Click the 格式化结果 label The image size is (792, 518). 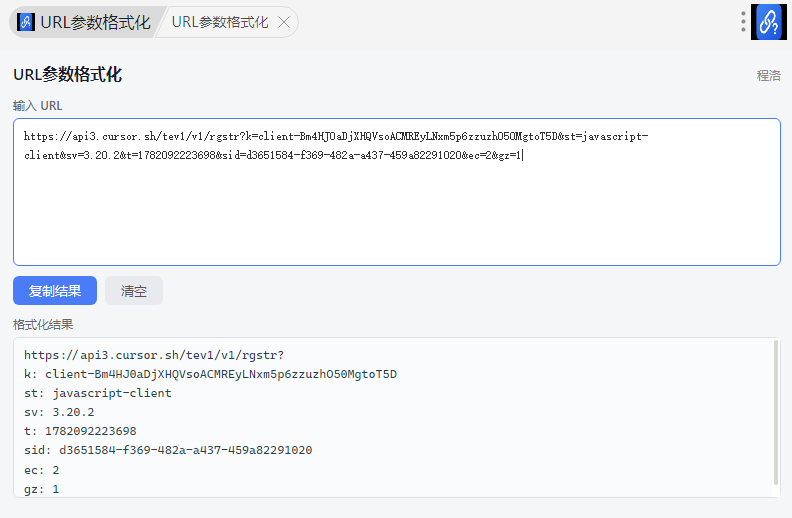[43, 325]
